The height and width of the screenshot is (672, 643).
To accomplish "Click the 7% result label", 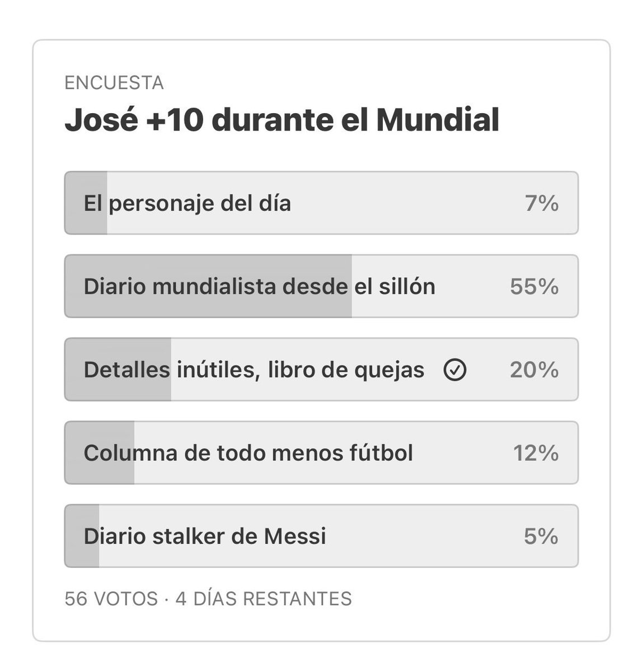I will (542, 203).
